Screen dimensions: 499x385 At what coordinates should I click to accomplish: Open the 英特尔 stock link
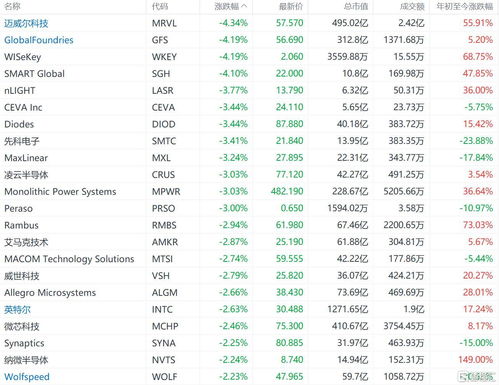pos(17,310)
